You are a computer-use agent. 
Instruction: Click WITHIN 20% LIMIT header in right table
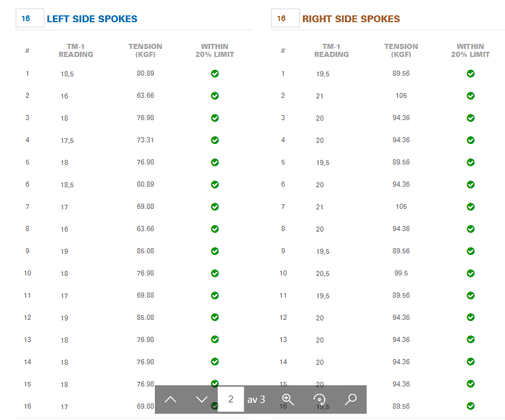click(470, 51)
